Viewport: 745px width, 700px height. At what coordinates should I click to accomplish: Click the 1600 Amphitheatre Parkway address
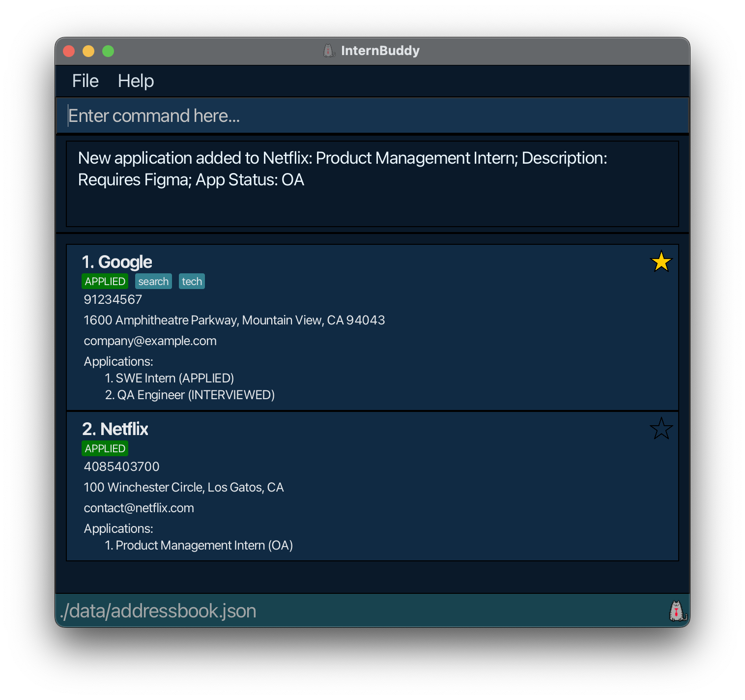point(234,320)
